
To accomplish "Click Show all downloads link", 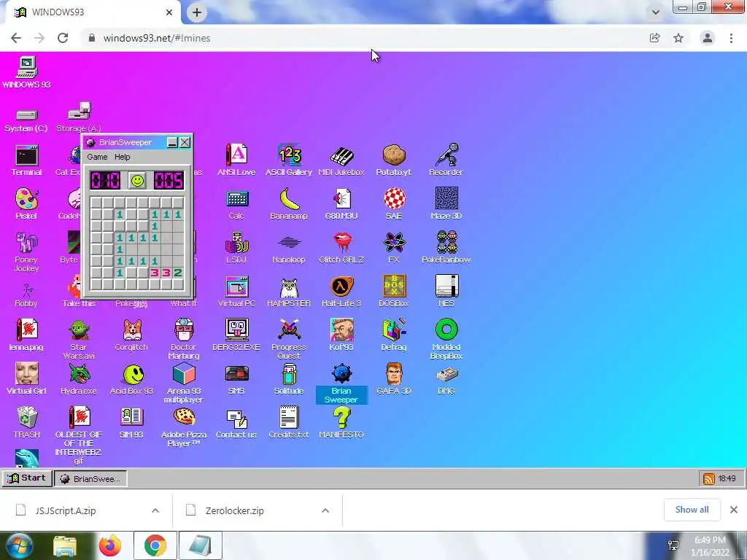I will [x=692, y=510].
